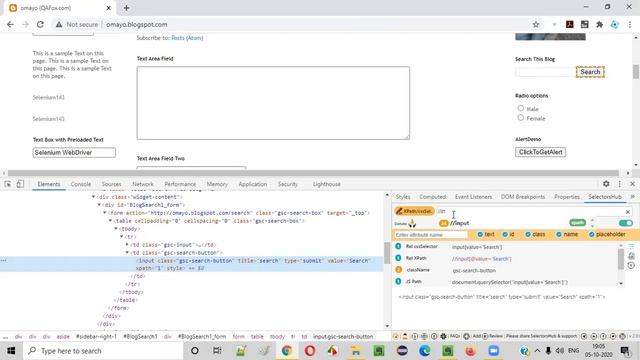Open Opera from the Windows taskbar
The width and height of the screenshot is (640, 360).
coord(310,351)
